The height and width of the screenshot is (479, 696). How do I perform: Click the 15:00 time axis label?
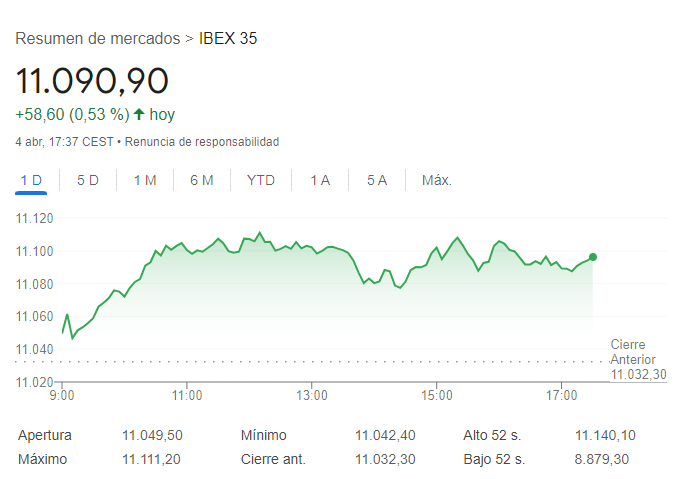[x=437, y=396]
